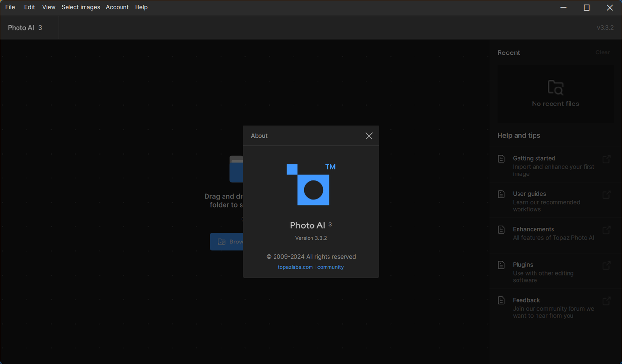Click the no recent files folder icon
Image resolution: width=622 pixels, height=364 pixels.
coord(555,87)
